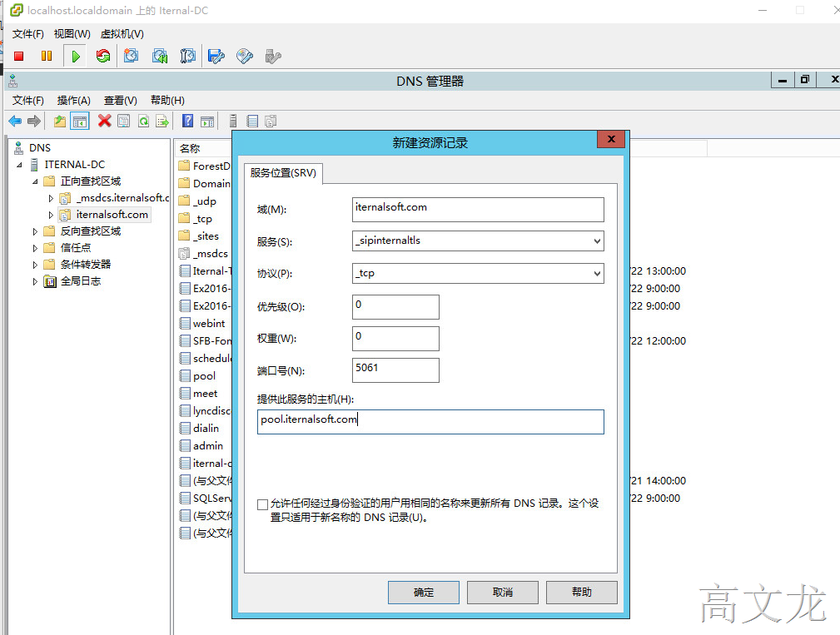This screenshot has height=635, width=840.
Task: Go back with blue arrow in DNS Manager
Action: 15,121
